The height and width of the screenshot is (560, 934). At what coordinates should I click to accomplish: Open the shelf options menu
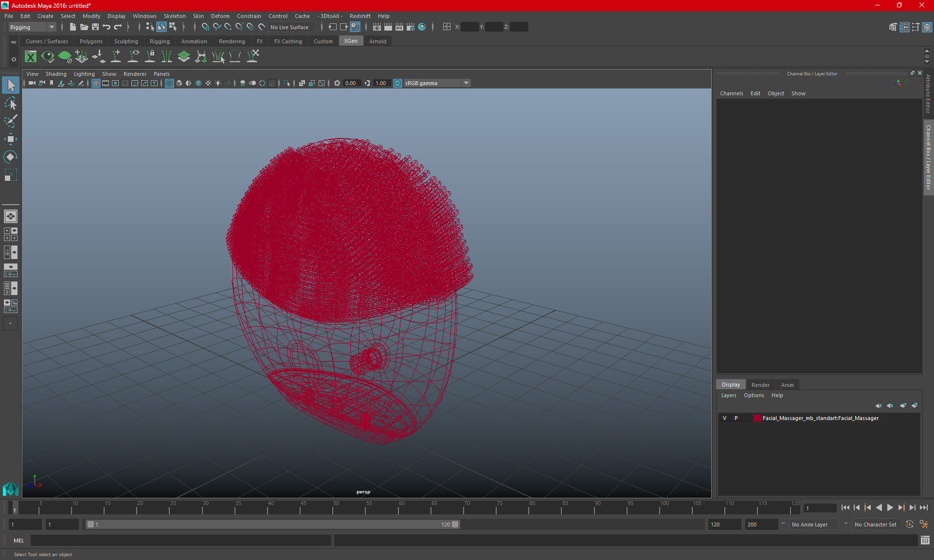(x=14, y=59)
